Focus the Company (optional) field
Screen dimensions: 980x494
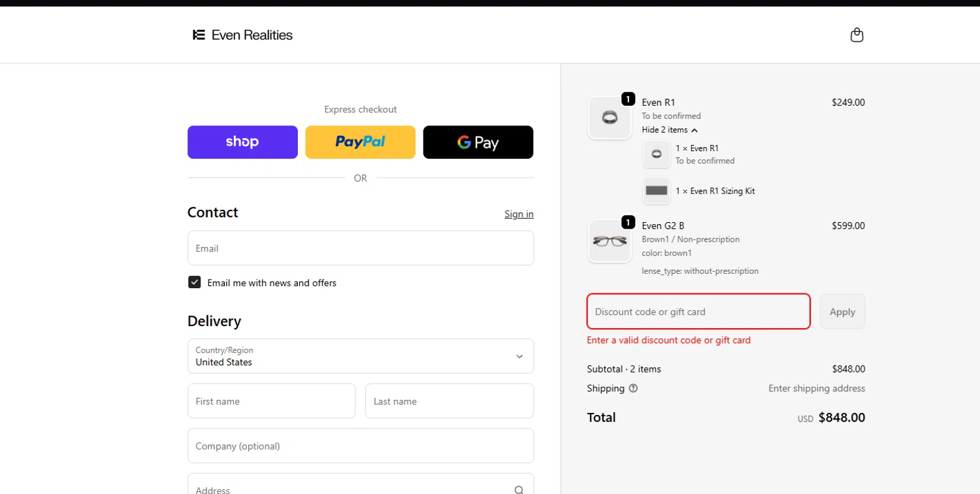[361, 446]
